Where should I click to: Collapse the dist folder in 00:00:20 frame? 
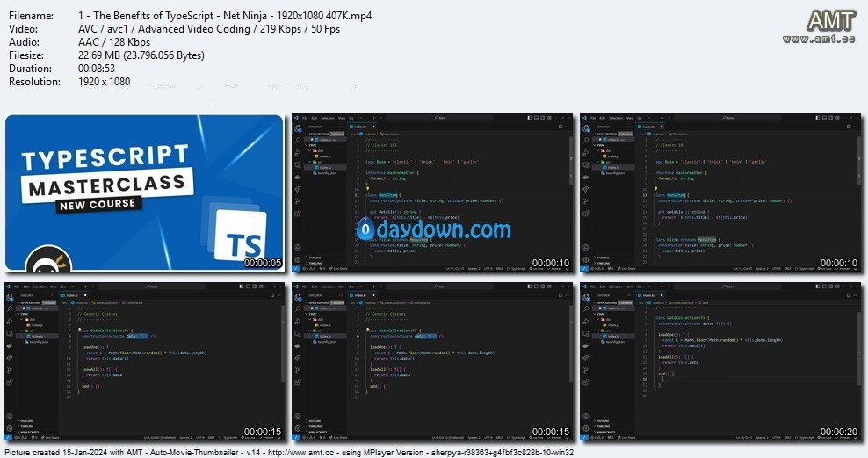point(604,320)
